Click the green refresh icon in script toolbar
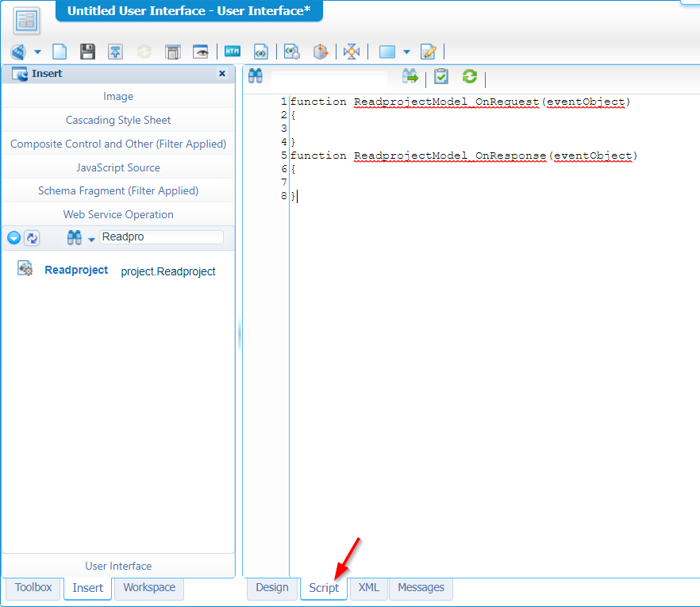 (470, 76)
